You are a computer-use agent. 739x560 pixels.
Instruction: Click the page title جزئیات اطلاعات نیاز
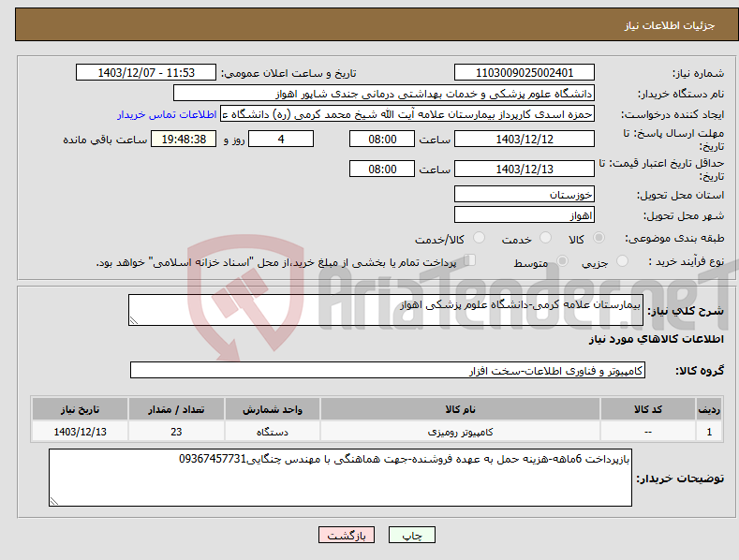pyautogui.click(x=670, y=25)
